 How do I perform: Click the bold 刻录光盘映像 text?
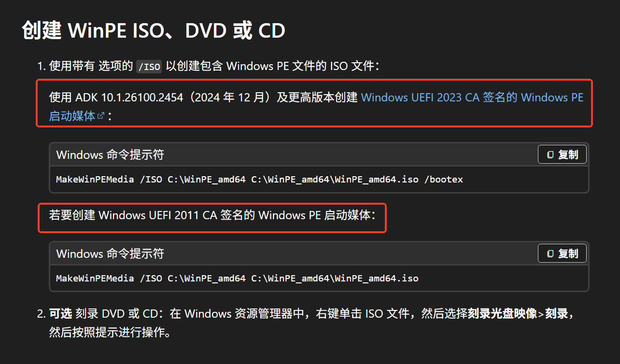tap(502, 314)
